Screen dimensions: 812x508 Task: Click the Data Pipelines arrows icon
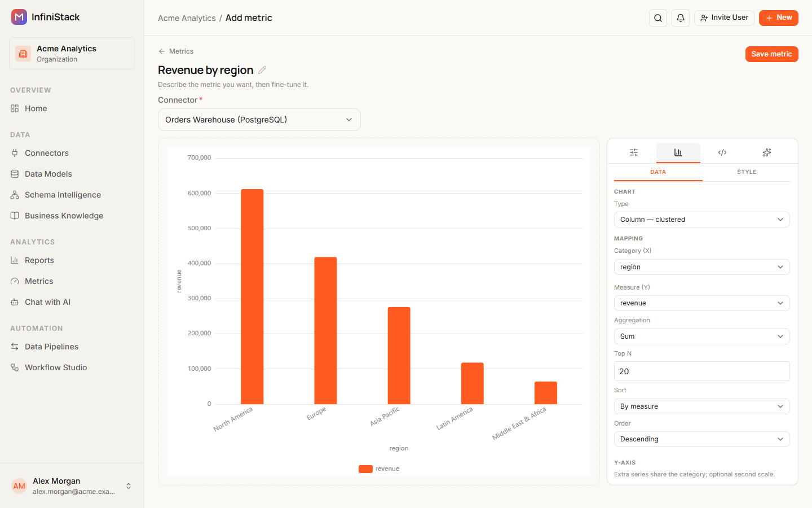coord(15,347)
